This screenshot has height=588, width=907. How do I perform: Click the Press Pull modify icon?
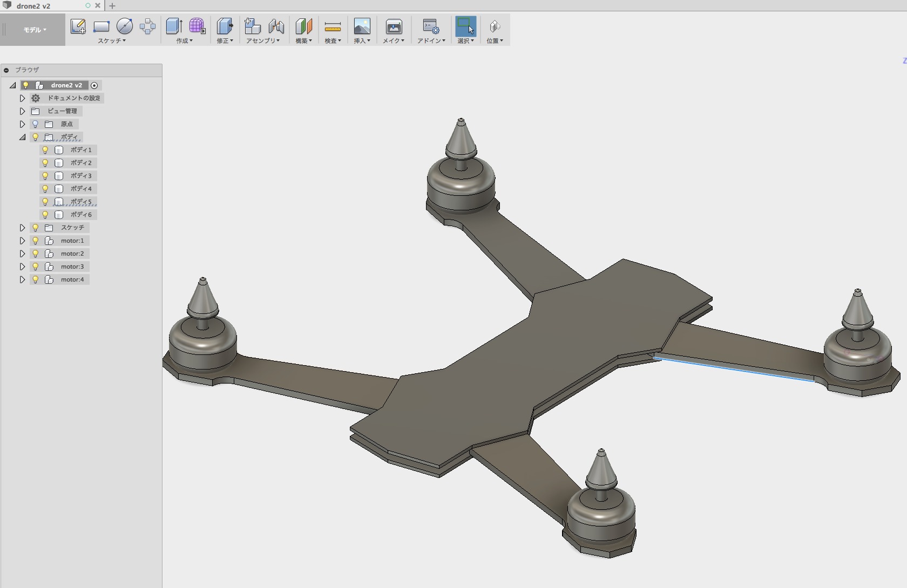pyautogui.click(x=225, y=26)
